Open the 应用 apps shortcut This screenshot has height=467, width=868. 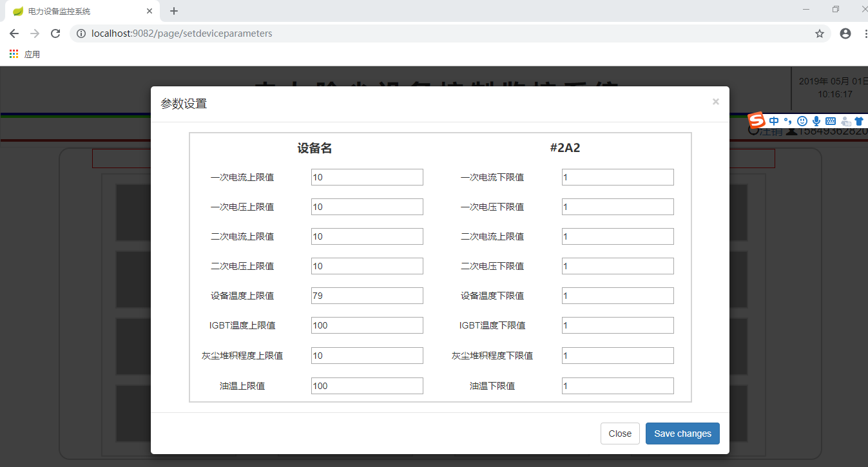click(25, 55)
